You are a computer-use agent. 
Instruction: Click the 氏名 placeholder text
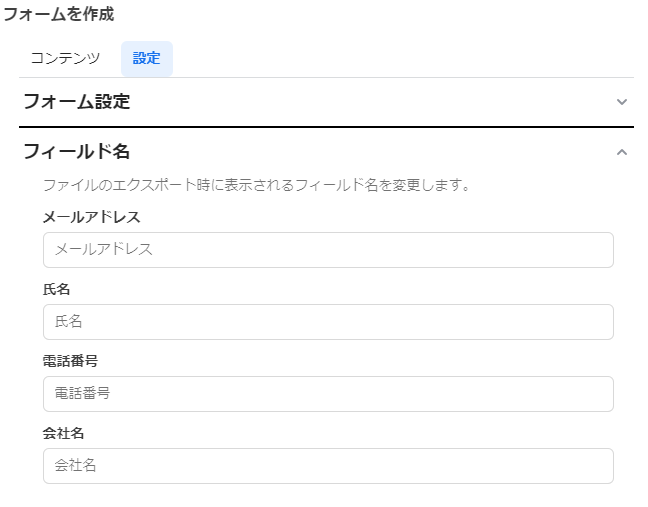tap(69, 322)
